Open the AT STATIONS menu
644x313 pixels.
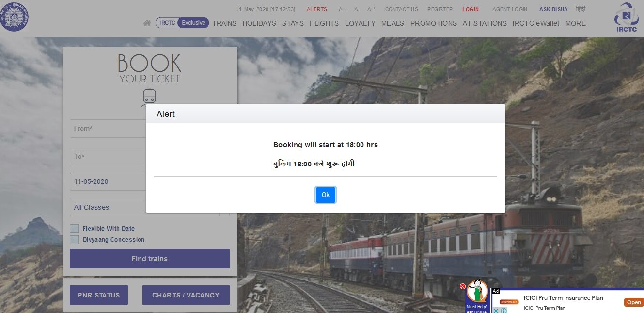485,23
